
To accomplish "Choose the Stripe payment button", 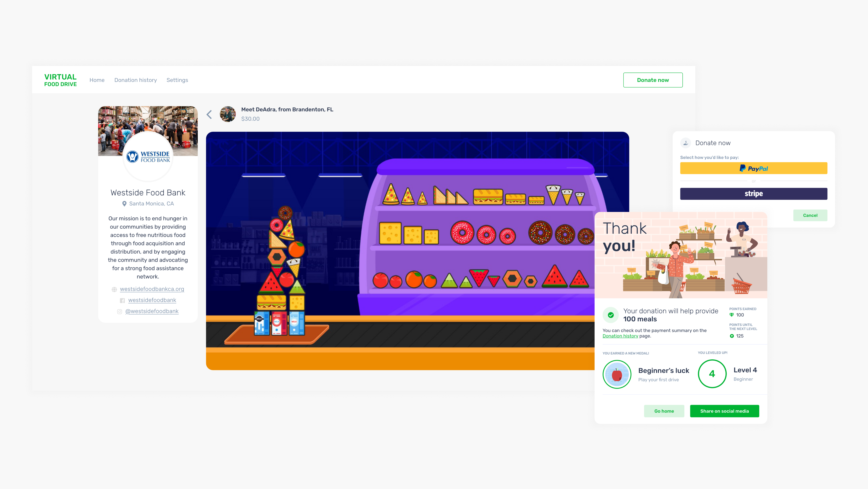I will pyautogui.click(x=754, y=194).
